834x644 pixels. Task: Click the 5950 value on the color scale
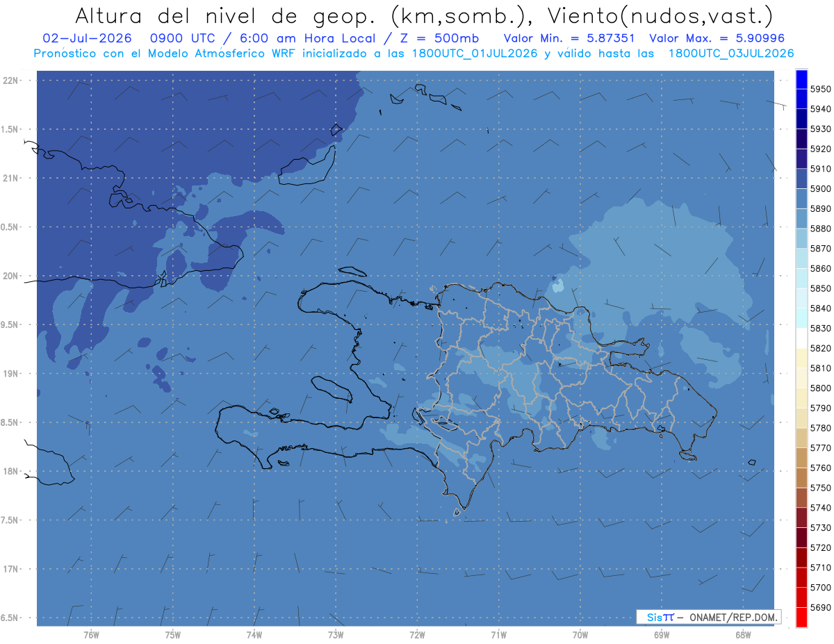(x=821, y=89)
